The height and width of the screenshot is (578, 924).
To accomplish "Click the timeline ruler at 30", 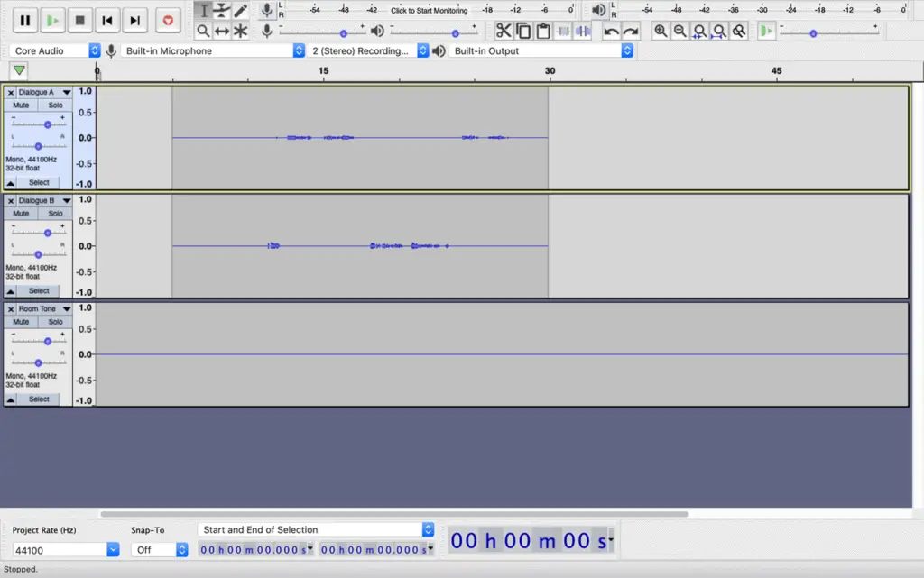I will (x=550, y=70).
